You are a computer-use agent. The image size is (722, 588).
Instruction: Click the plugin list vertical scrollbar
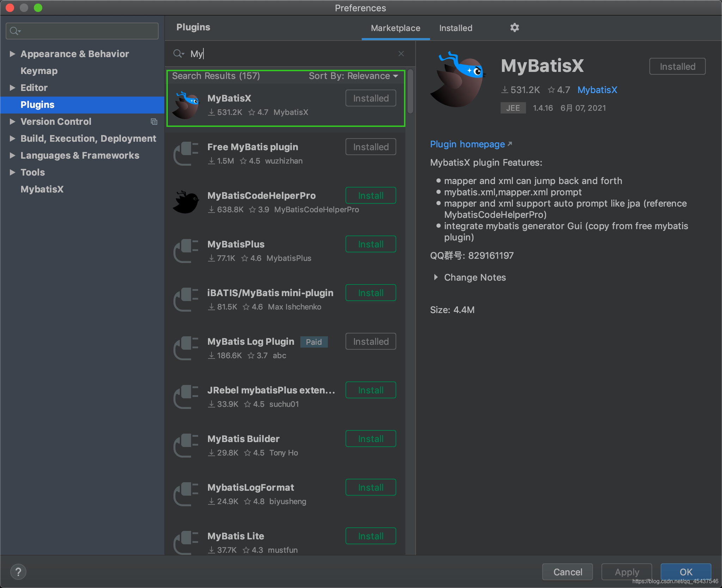click(410, 92)
